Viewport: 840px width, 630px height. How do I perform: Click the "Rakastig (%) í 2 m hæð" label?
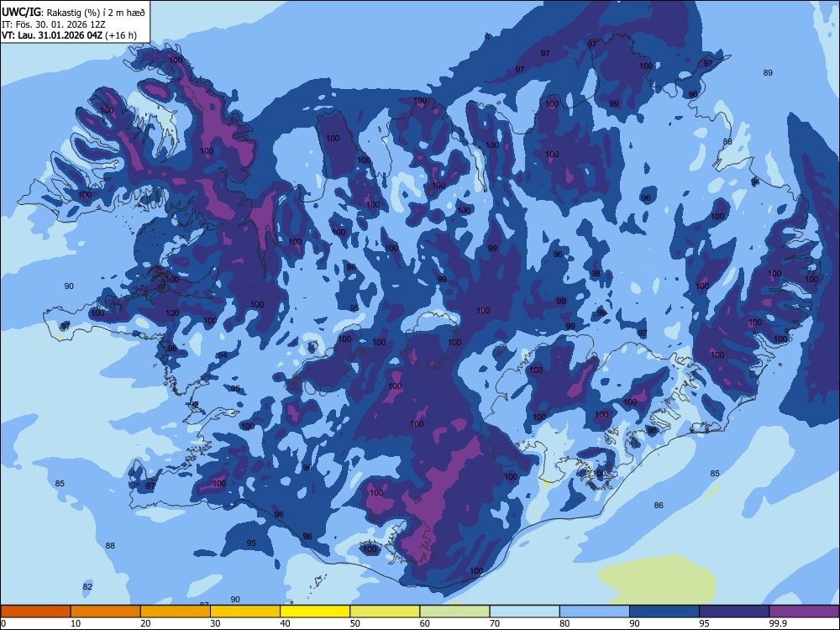(x=96, y=13)
